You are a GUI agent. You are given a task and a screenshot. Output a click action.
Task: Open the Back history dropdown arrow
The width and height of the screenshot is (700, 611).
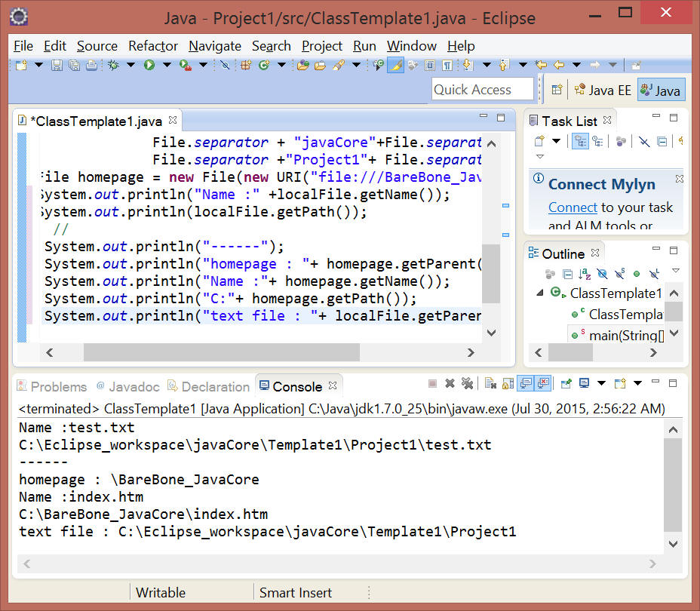577,65
